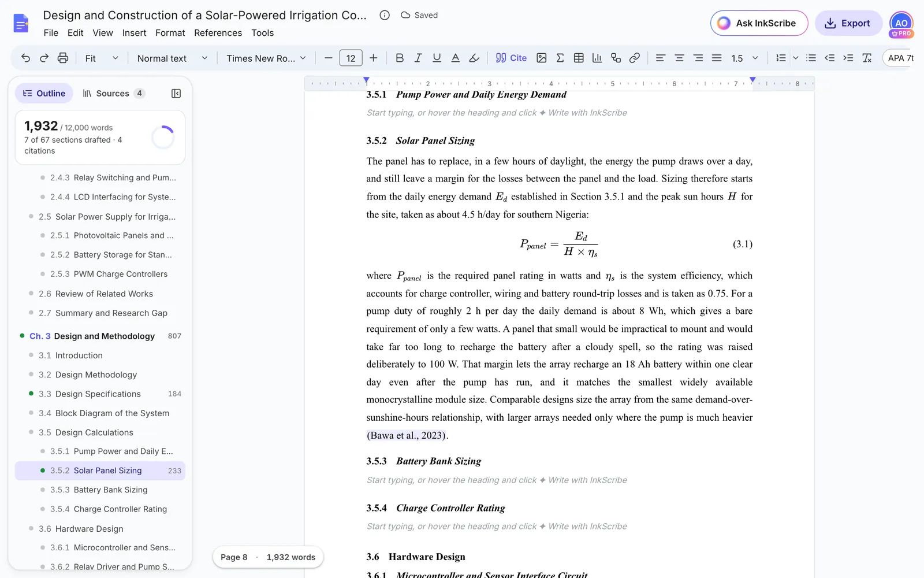This screenshot has width=924, height=578.
Task: Go to 3.5.3 Battery Bank Sizing in outline
Action: [x=100, y=490]
